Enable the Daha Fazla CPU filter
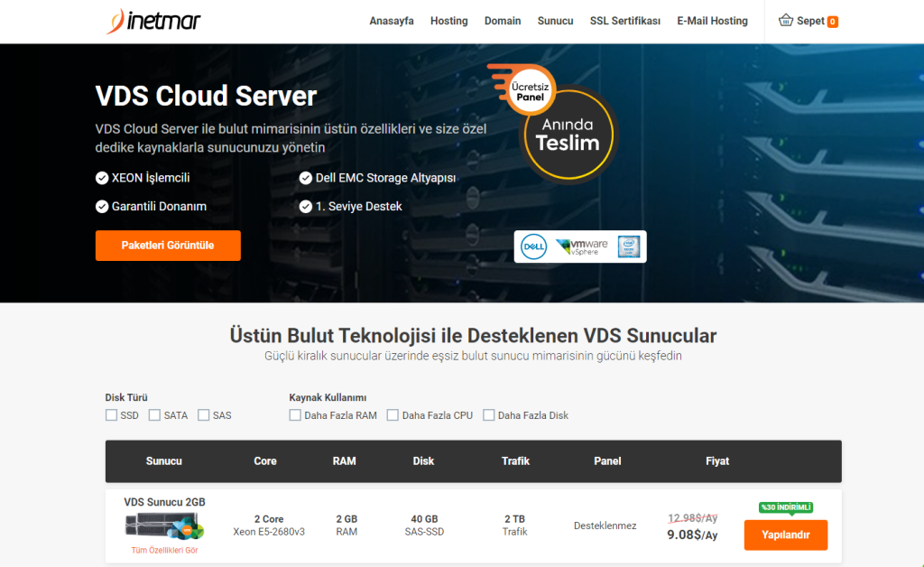Image resolution: width=924 pixels, height=567 pixels. pyautogui.click(x=393, y=414)
